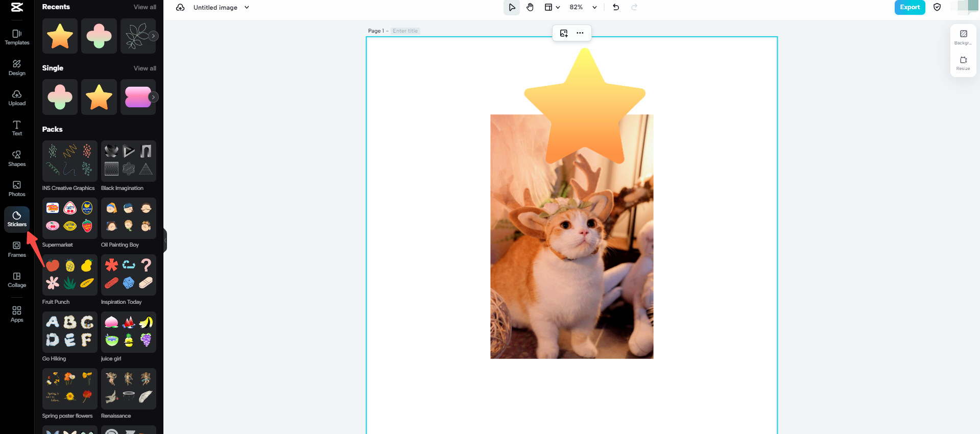Open the Frames panel
This screenshot has width=980, height=434.
pyautogui.click(x=17, y=249)
